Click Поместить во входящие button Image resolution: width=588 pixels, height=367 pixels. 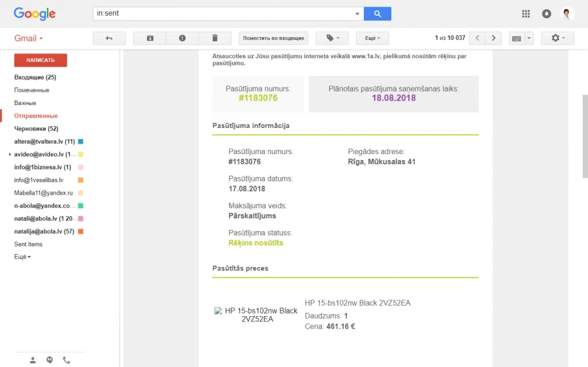[273, 39]
